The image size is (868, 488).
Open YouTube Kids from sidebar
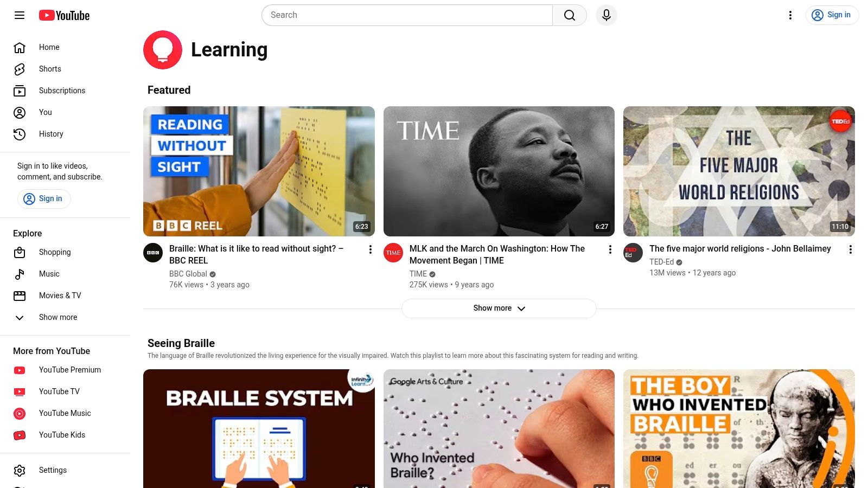coord(65,435)
